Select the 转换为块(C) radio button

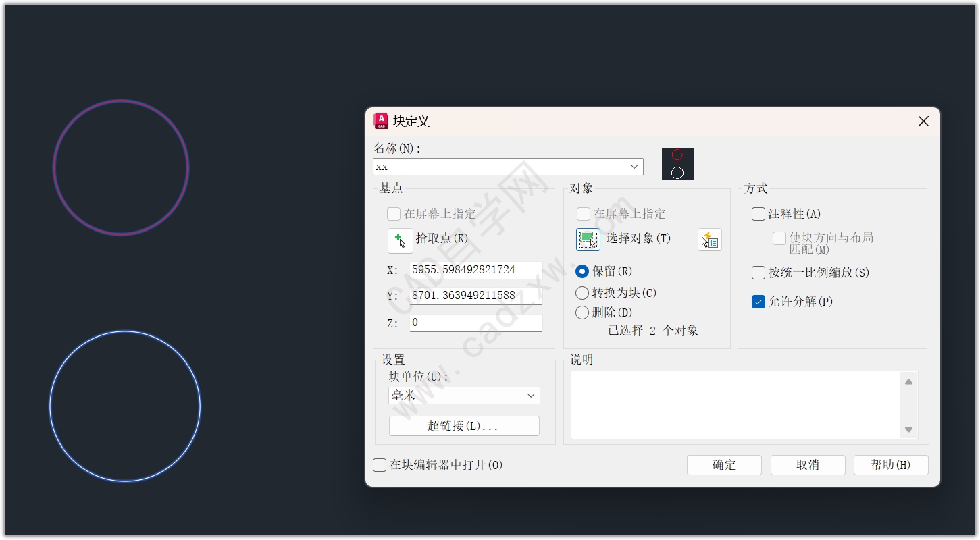pyautogui.click(x=582, y=293)
